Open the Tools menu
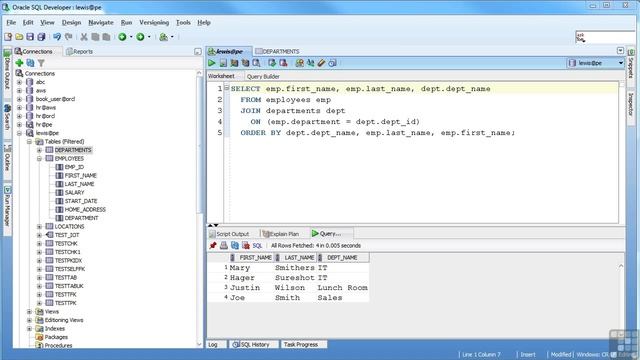Image resolution: width=640 pixels, height=360 pixels. tap(183, 22)
